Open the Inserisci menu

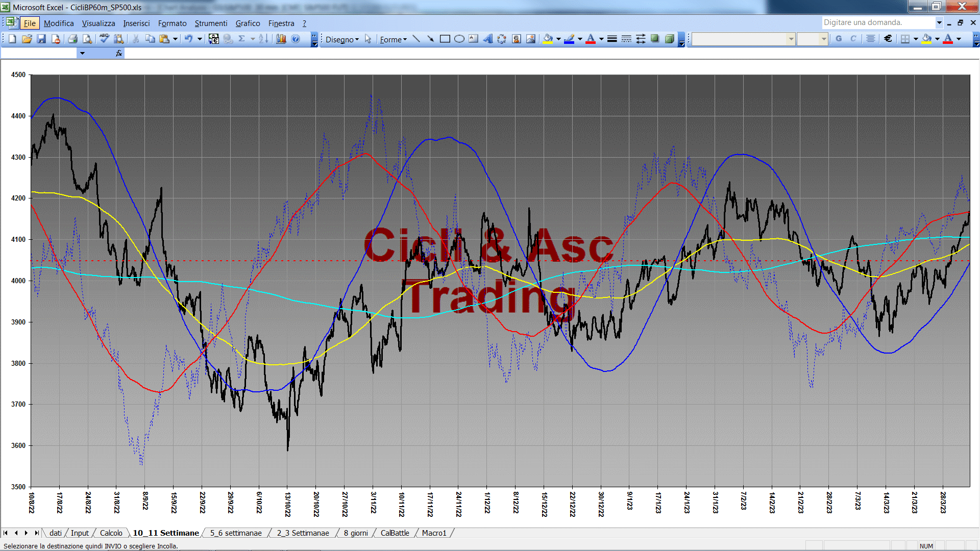(136, 23)
